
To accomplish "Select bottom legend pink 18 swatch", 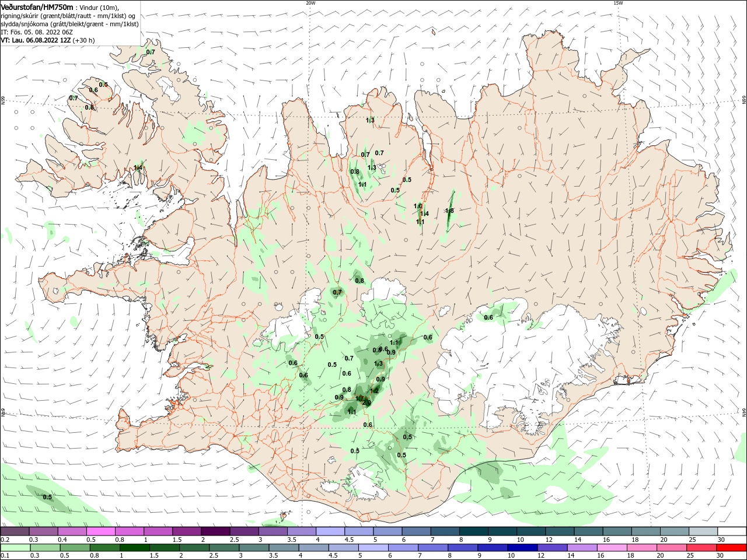I will click(x=641, y=548).
